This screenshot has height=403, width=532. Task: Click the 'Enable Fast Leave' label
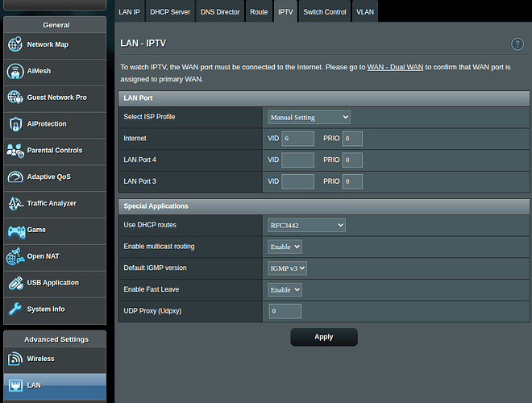(152, 289)
